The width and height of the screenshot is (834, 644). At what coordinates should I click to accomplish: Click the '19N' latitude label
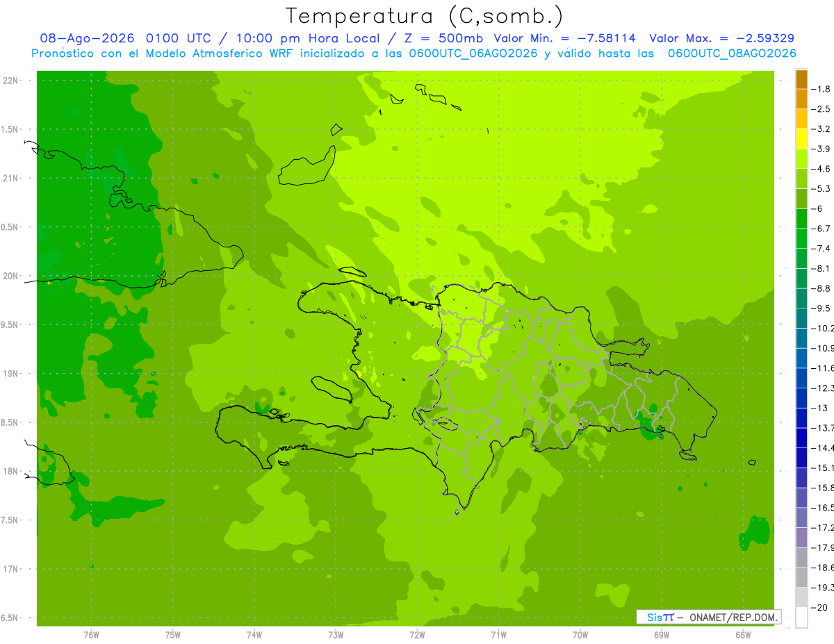coord(10,374)
